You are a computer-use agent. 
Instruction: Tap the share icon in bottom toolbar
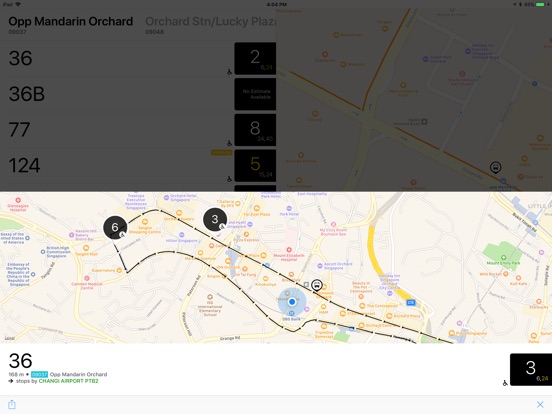[x=12, y=404]
